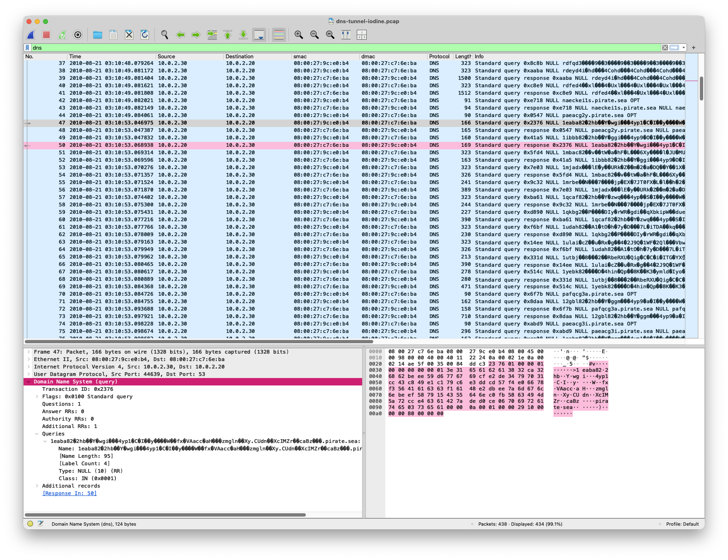728x560 pixels.
Task: Select the Type: NULL (10) (RR) field
Action: click(x=91, y=471)
